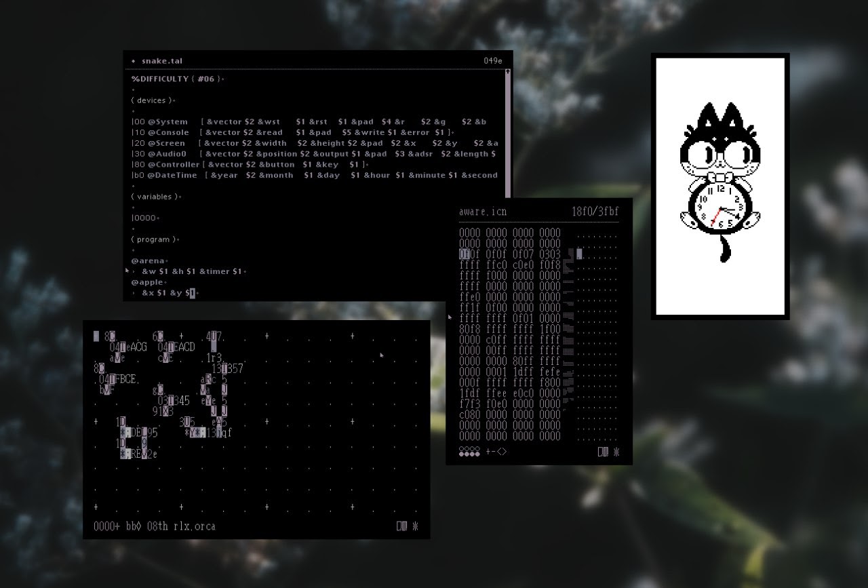Click the minus icon in hex editor footer
The height and width of the screenshot is (588, 868).
coord(494,452)
